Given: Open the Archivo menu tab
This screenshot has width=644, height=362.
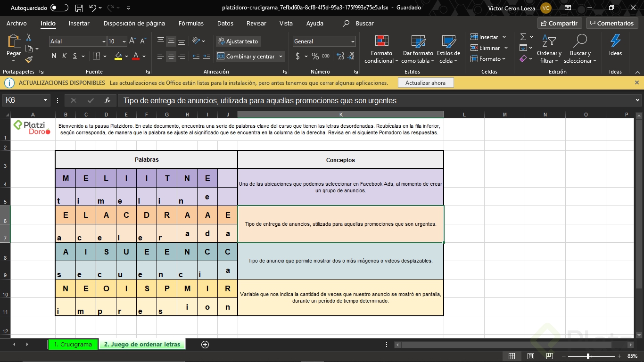Looking at the screenshot, I should (x=17, y=23).
